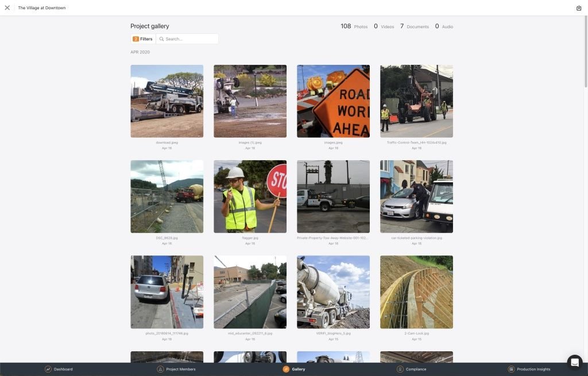Close the project view with X icon
The height and width of the screenshot is (376, 588).
[7, 7]
